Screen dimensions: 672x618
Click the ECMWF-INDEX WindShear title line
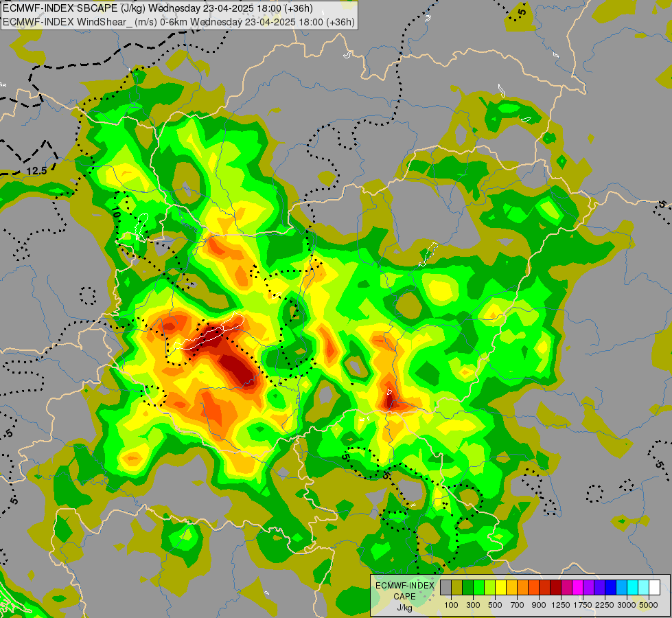click(178, 22)
